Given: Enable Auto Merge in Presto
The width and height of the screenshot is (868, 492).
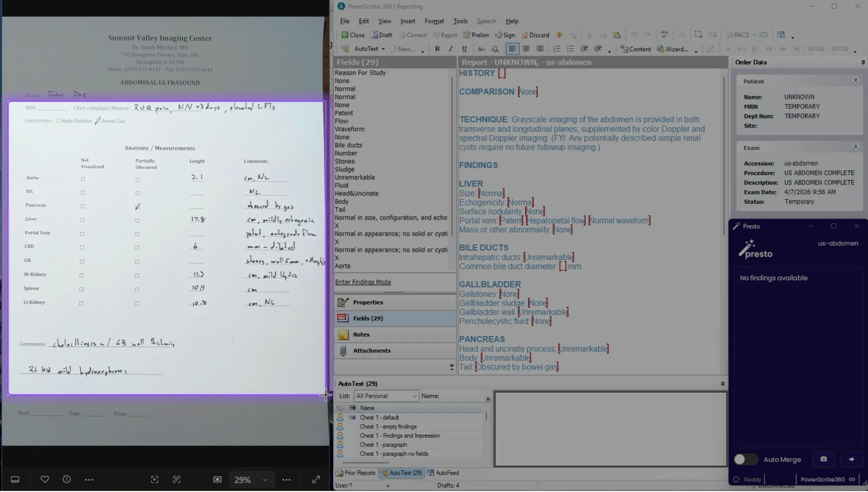Looking at the screenshot, I should point(746,459).
